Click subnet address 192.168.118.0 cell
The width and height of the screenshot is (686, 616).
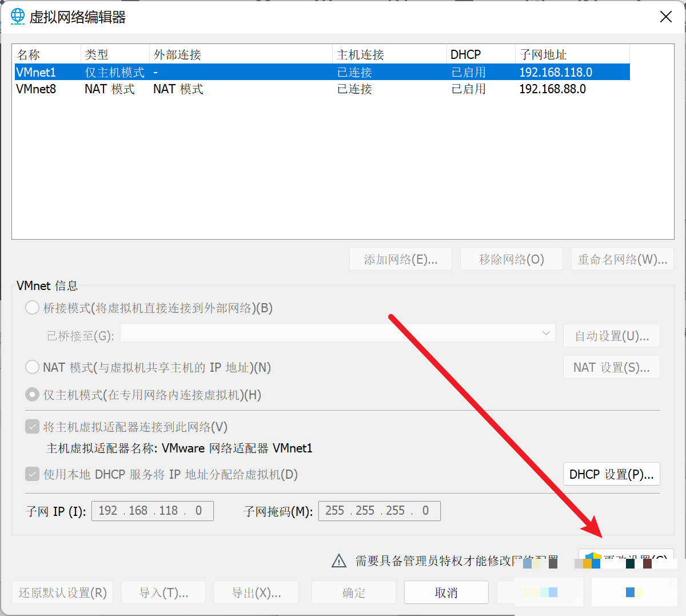(x=556, y=72)
